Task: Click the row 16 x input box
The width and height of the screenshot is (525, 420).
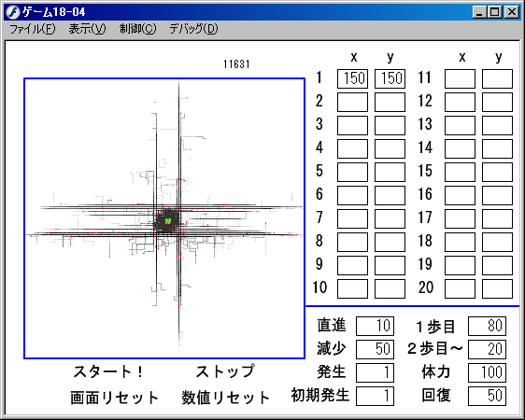Action: point(460,196)
